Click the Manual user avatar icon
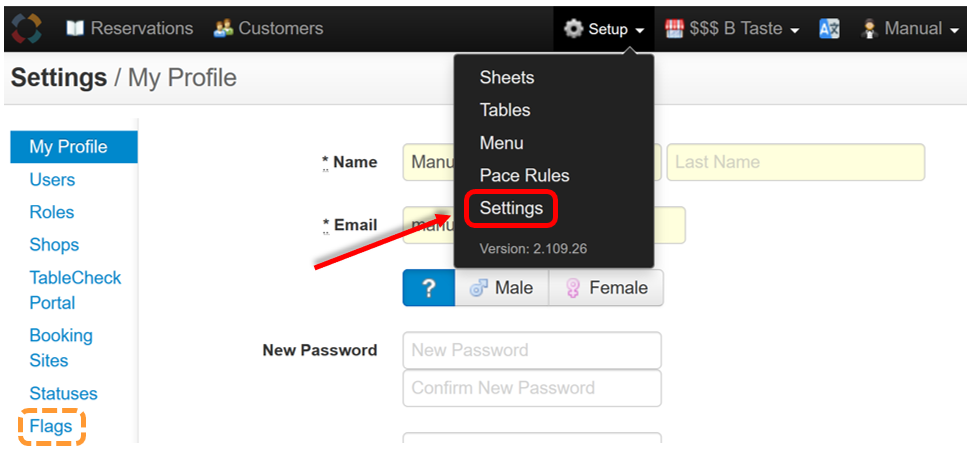The width and height of the screenshot is (973, 452). 869,29
